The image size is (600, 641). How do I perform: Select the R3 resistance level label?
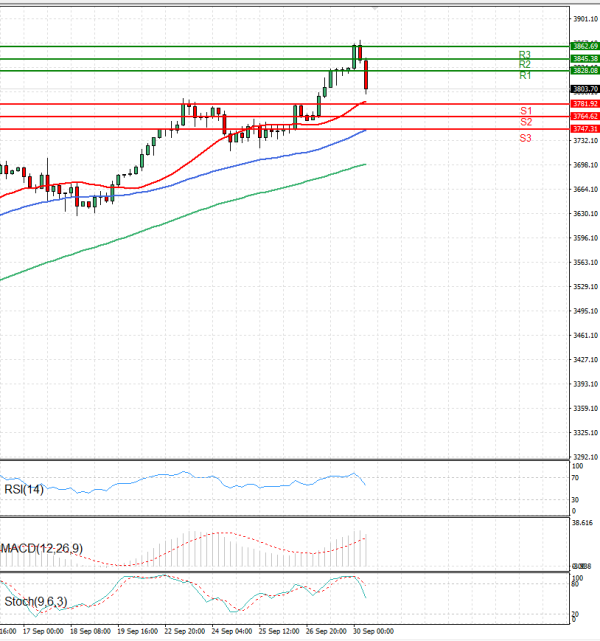pyautogui.click(x=524, y=54)
